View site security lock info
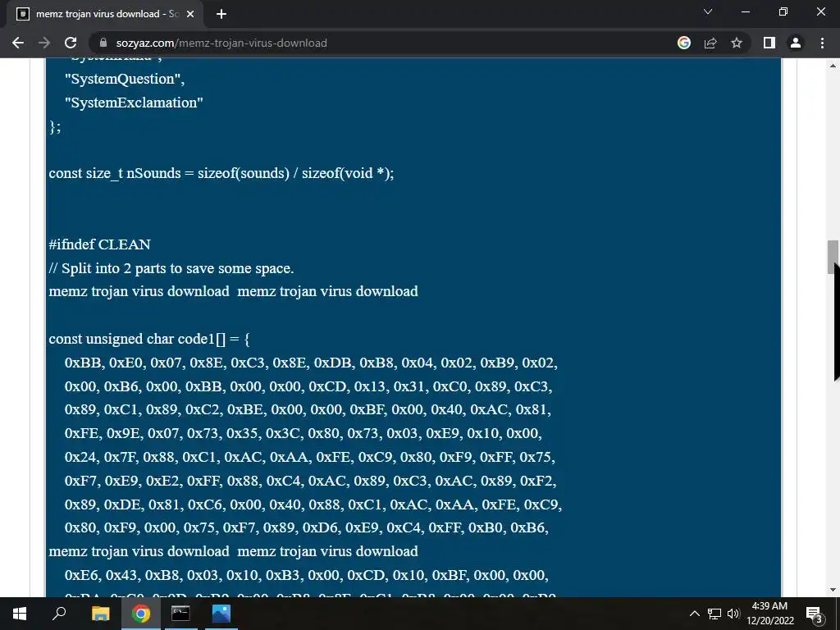This screenshot has height=630, width=840. click(x=103, y=43)
